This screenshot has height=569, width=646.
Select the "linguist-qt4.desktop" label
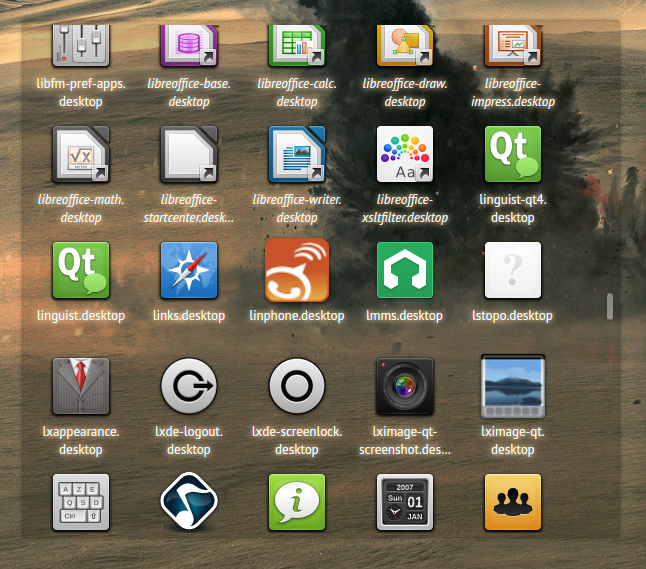click(513, 208)
